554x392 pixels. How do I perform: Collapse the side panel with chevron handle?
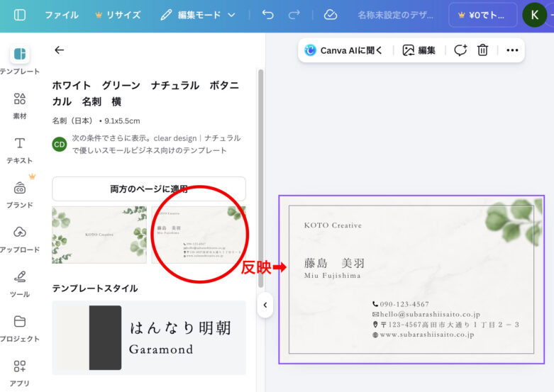tap(265, 306)
